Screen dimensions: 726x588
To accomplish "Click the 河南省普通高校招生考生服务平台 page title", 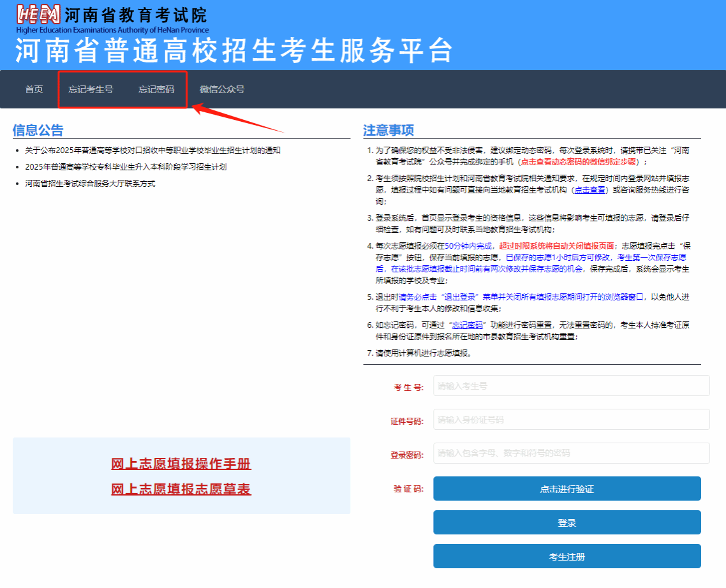I will [233, 51].
